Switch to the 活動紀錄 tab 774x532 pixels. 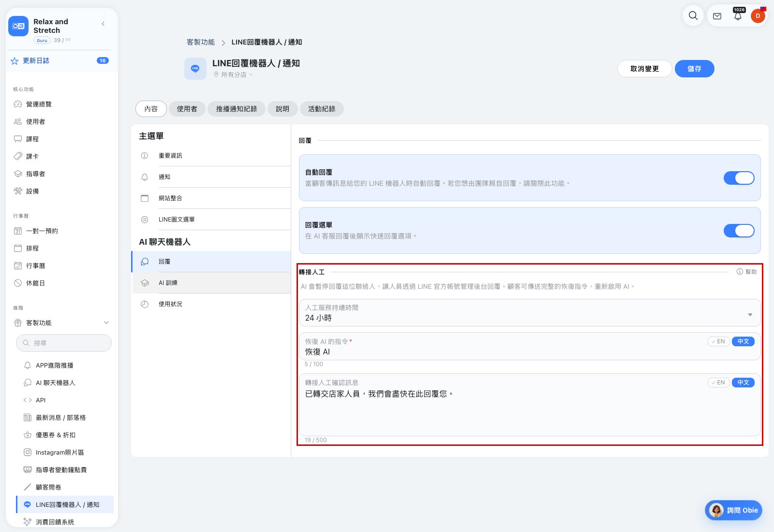(322, 109)
